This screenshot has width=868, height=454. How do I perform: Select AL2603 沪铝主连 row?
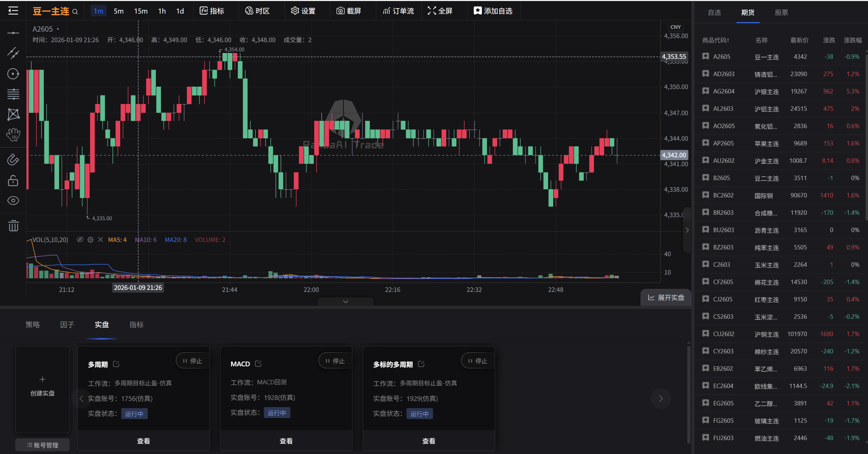coord(780,109)
